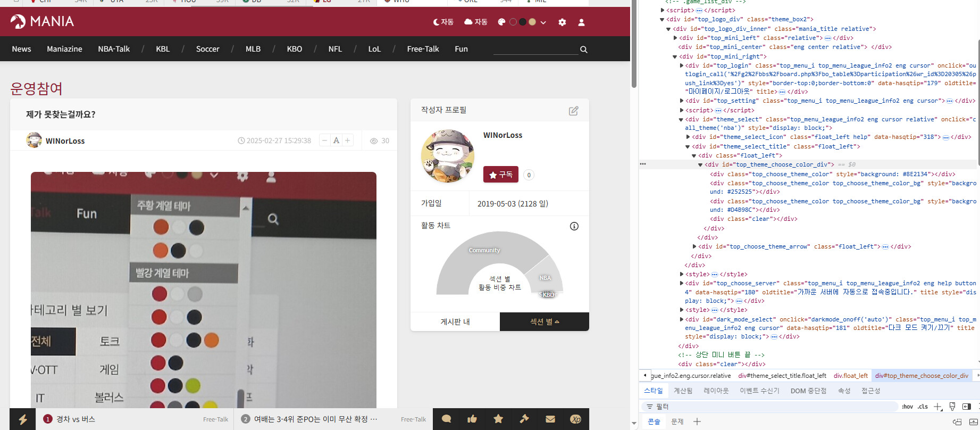Open the Soccer menu item
The width and height of the screenshot is (980, 430).
click(x=207, y=49)
